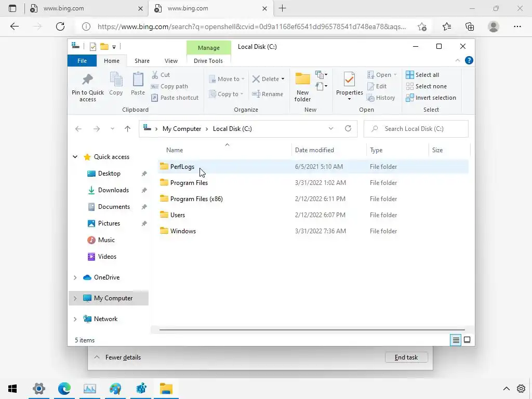
Task: Open Microsoft Edge from the taskbar
Action: tap(64, 389)
